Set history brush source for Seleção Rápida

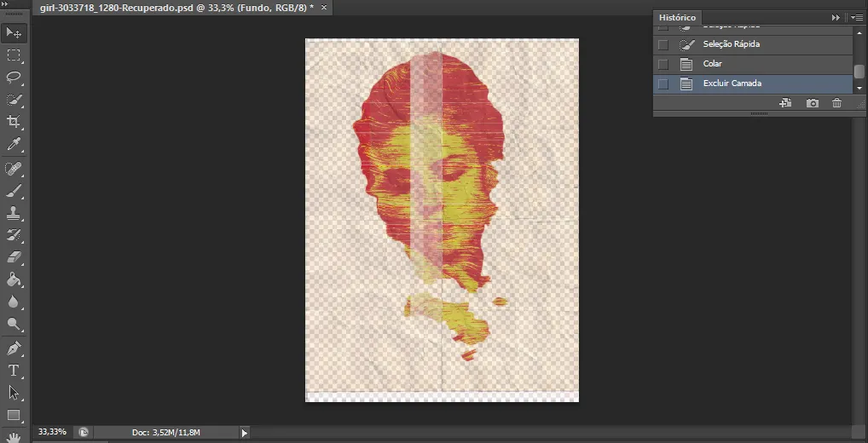(x=663, y=44)
